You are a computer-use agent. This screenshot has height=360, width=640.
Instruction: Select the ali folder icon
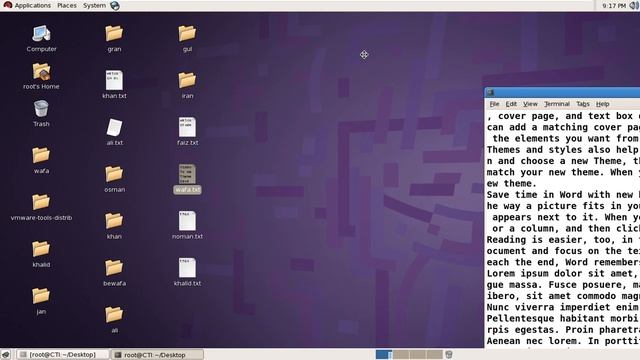[114, 315]
